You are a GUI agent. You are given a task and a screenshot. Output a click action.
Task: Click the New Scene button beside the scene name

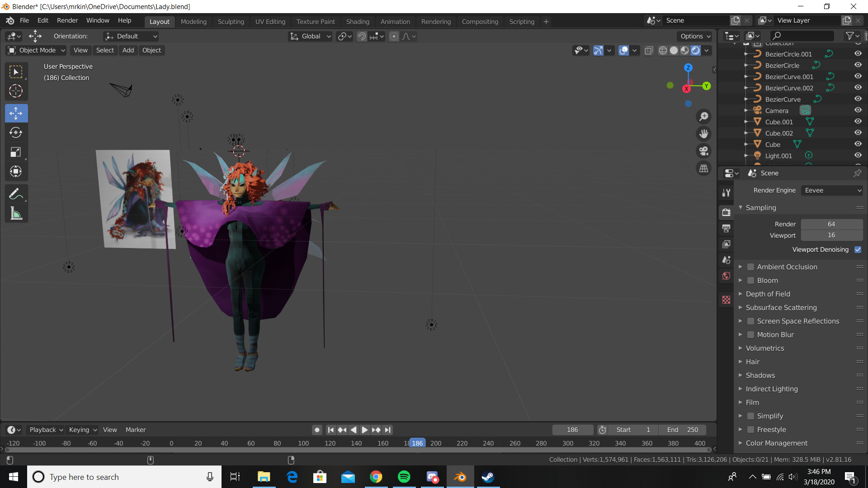[736, 20]
